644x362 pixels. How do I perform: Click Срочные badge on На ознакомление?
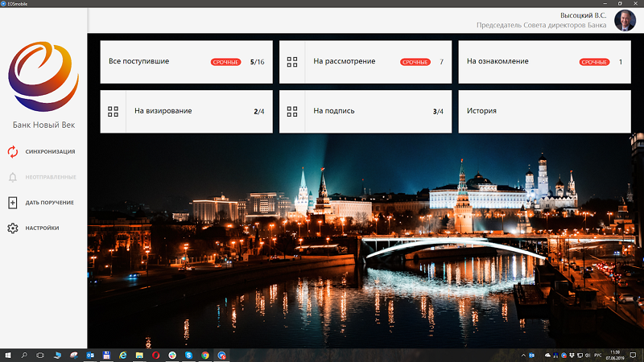click(x=594, y=62)
